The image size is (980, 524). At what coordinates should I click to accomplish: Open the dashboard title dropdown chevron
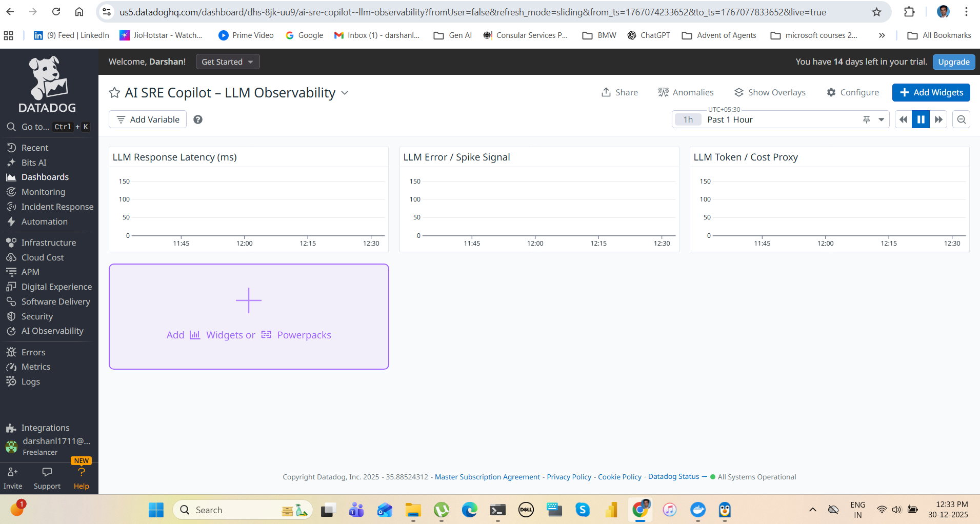(345, 93)
